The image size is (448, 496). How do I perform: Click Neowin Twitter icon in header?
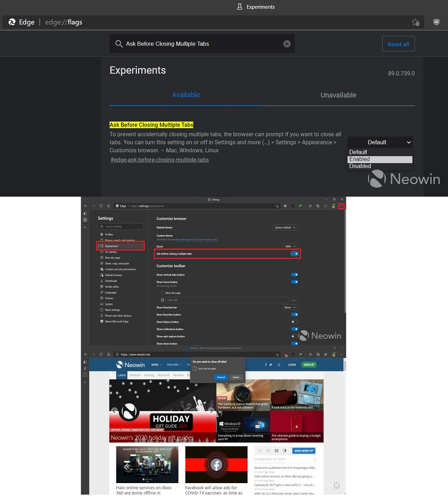tap(271, 365)
